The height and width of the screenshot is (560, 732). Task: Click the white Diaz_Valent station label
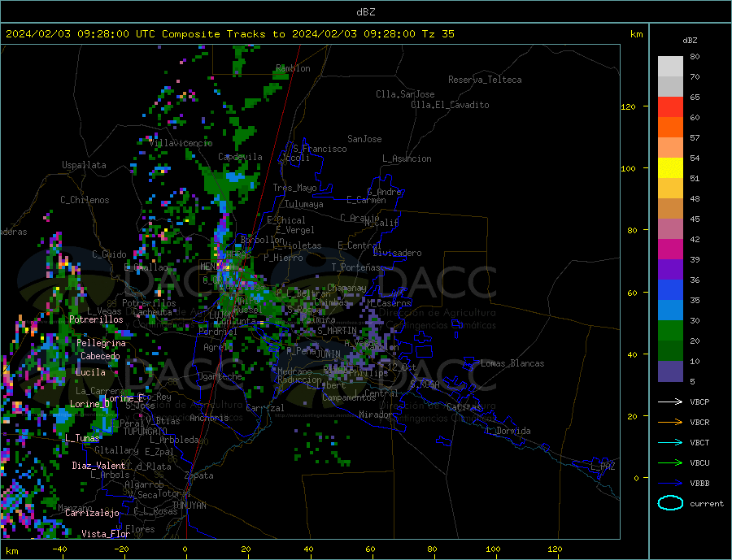98,466
